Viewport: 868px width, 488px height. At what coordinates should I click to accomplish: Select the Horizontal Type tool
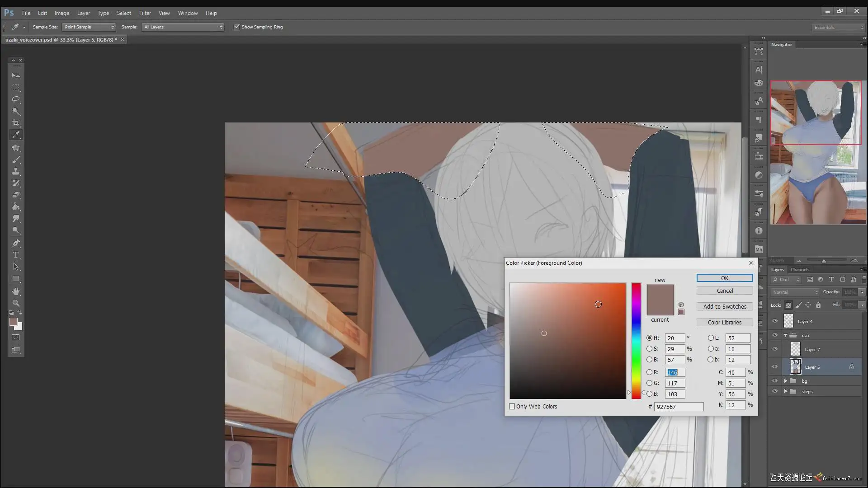[16, 255]
